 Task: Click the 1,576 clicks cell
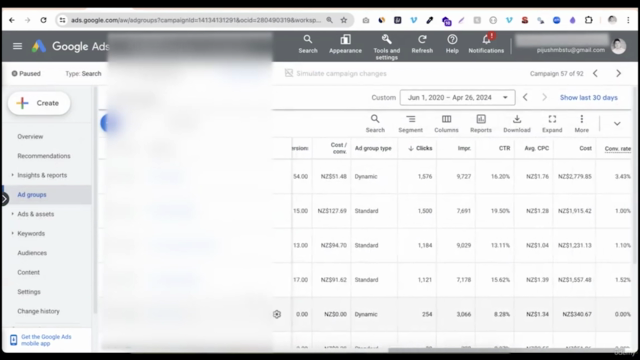click(424, 176)
